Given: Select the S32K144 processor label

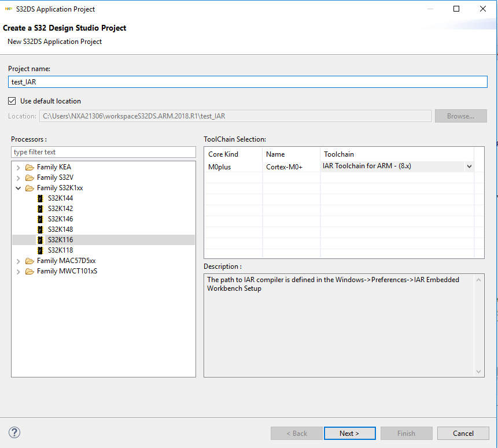Looking at the screenshot, I should [60, 198].
